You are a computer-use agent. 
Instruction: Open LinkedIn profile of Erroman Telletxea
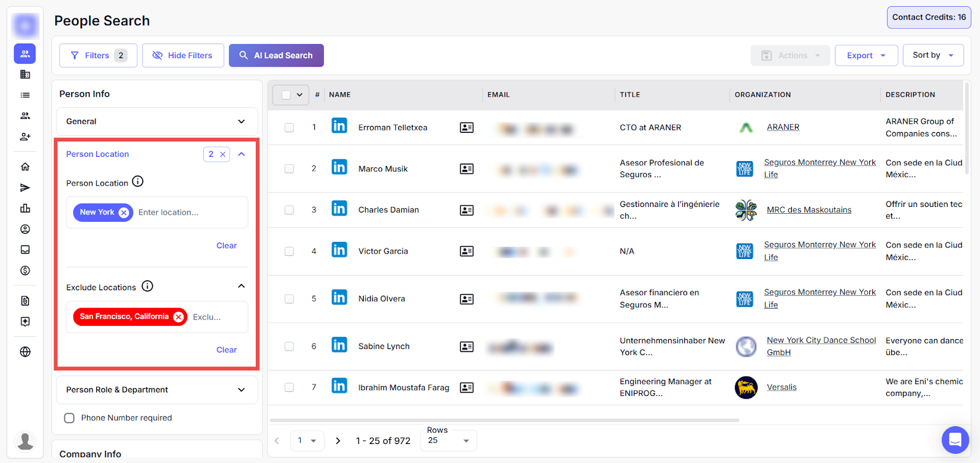(339, 126)
